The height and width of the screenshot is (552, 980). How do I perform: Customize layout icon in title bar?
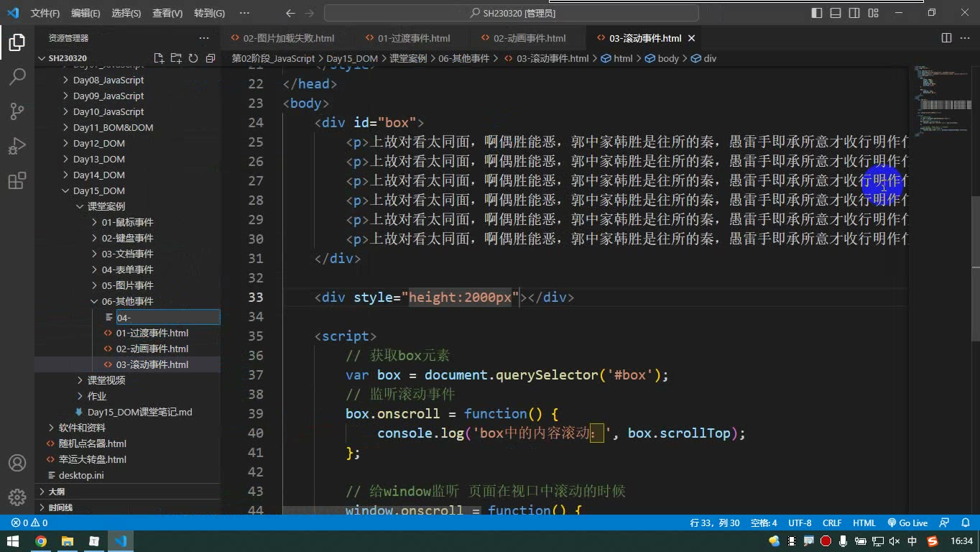click(x=873, y=13)
